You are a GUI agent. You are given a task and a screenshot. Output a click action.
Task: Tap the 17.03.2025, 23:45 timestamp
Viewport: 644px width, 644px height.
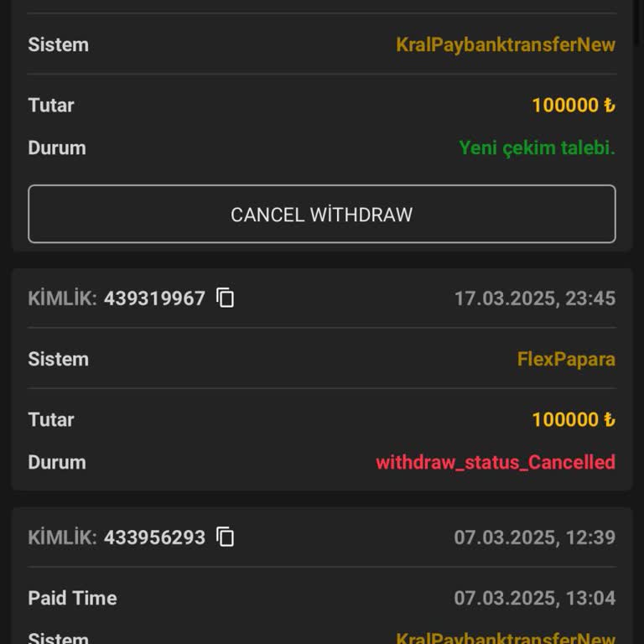[x=534, y=299]
